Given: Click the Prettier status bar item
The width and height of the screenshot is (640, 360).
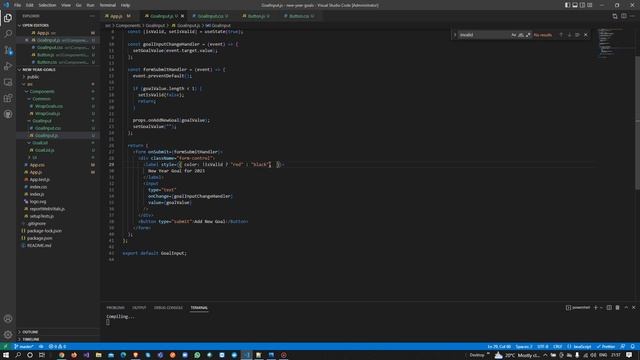Looking at the screenshot, I should 606,347.
